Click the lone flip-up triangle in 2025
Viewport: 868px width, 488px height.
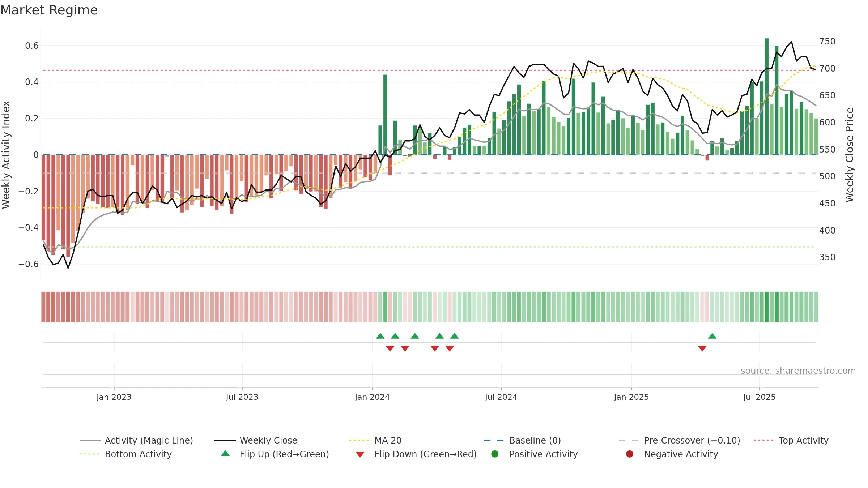712,336
